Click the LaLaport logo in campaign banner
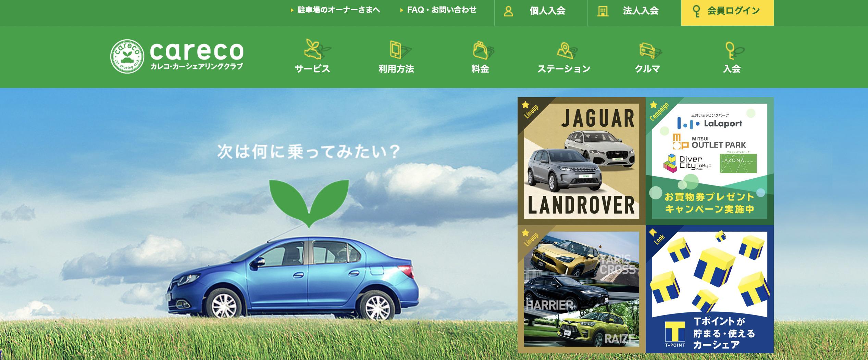Image resolution: width=868 pixels, height=360 pixels. [x=710, y=122]
